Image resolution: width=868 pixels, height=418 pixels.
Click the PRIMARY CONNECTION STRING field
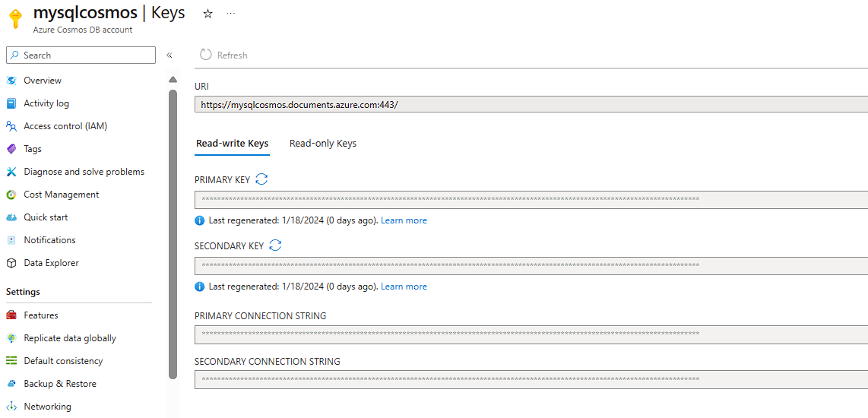click(531, 334)
